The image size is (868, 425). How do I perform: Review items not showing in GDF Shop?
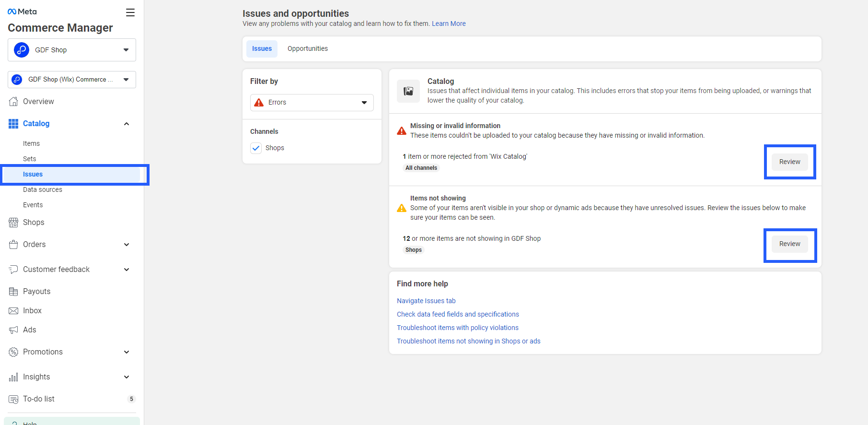pos(789,244)
